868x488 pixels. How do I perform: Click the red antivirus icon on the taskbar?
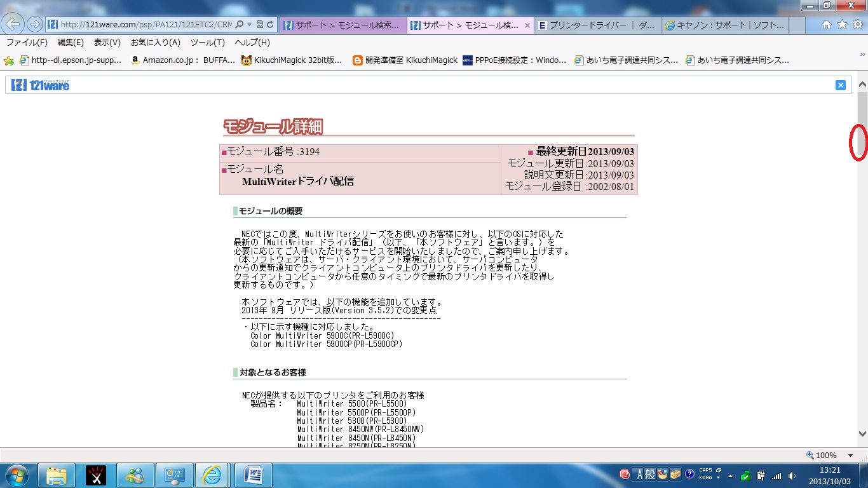point(625,474)
